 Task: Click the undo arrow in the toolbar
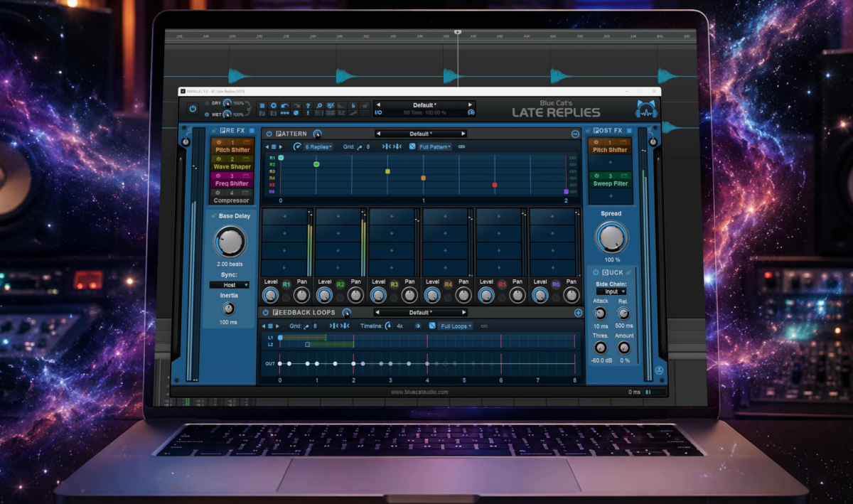point(284,106)
